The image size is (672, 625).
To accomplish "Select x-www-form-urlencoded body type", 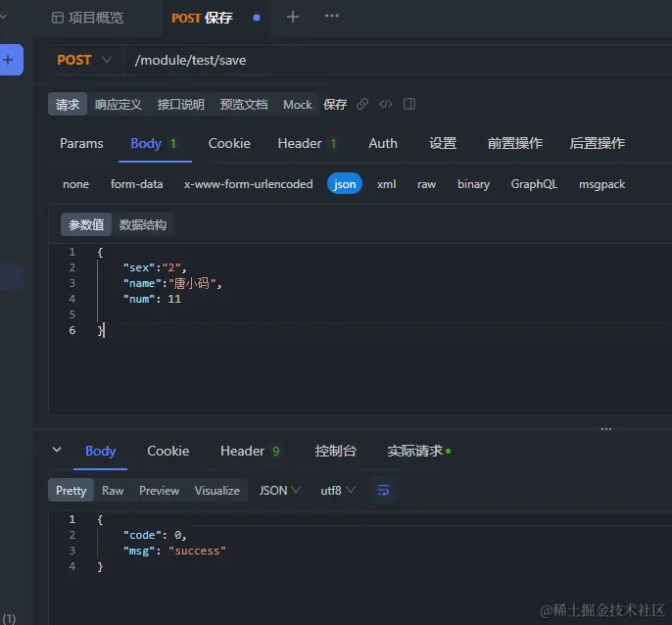I will 249,184.
